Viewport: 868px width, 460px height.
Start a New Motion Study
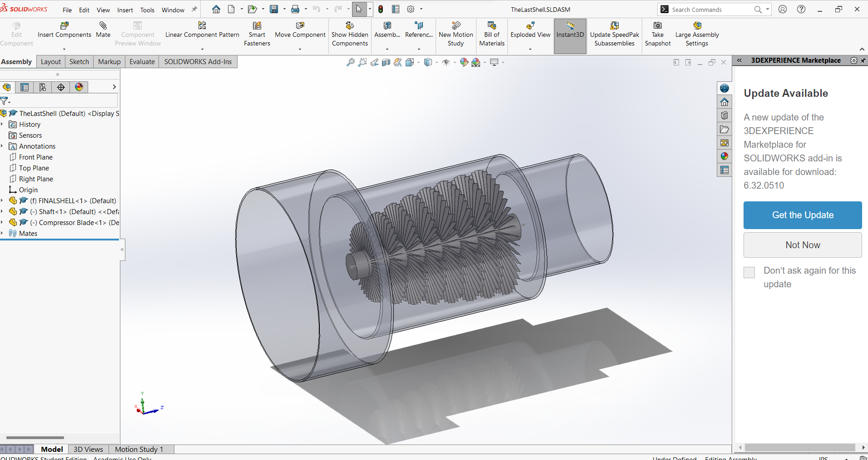456,34
